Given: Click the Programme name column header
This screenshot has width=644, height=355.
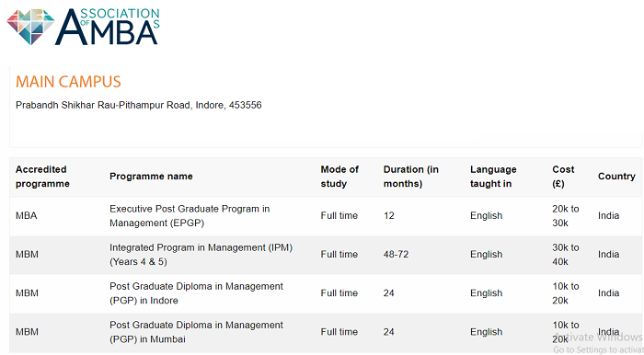Looking at the screenshot, I should 151,177.
